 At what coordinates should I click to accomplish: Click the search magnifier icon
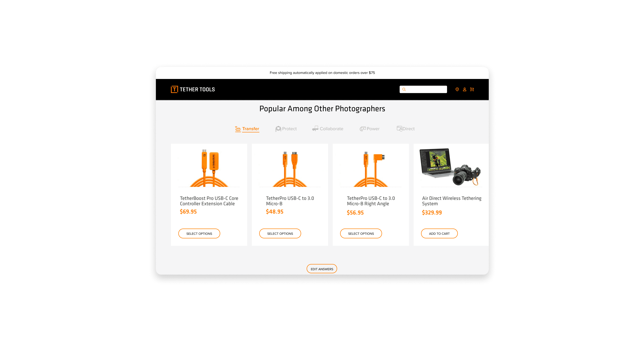click(404, 89)
